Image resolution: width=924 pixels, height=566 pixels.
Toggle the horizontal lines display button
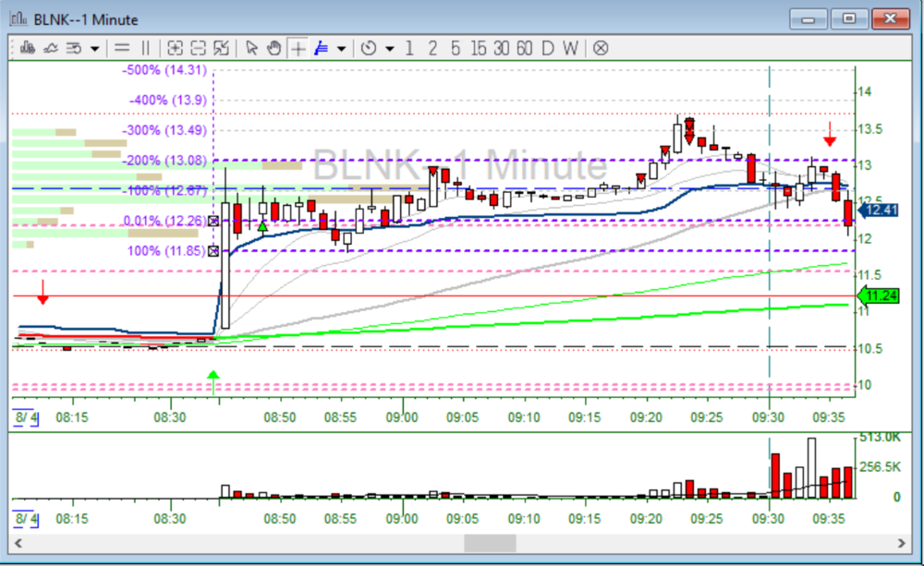[x=121, y=48]
